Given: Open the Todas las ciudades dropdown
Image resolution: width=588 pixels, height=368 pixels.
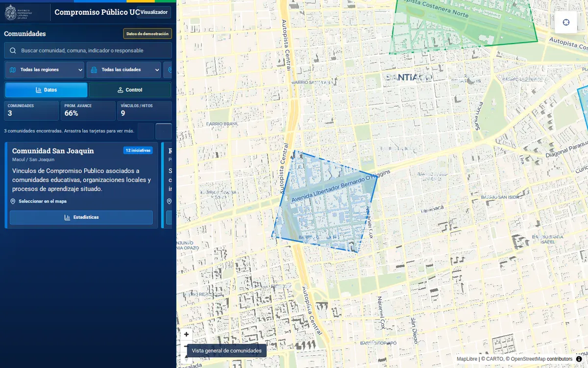Looking at the screenshot, I should pyautogui.click(x=124, y=70).
